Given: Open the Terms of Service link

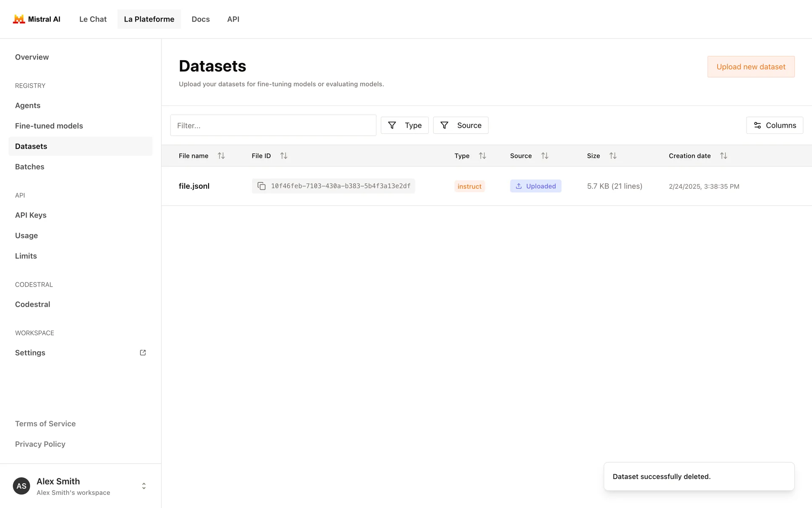Looking at the screenshot, I should tap(45, 424).
